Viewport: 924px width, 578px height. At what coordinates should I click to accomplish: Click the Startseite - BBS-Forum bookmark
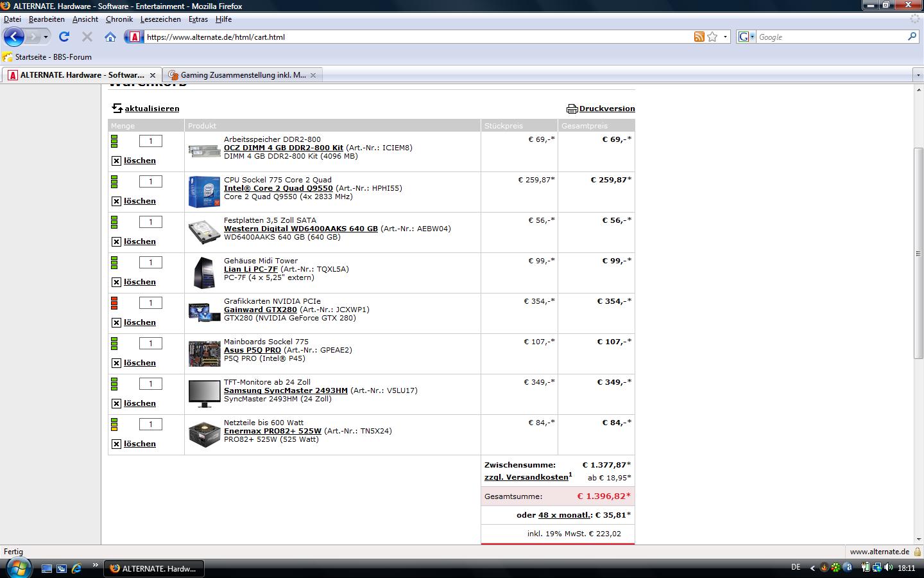47,57
